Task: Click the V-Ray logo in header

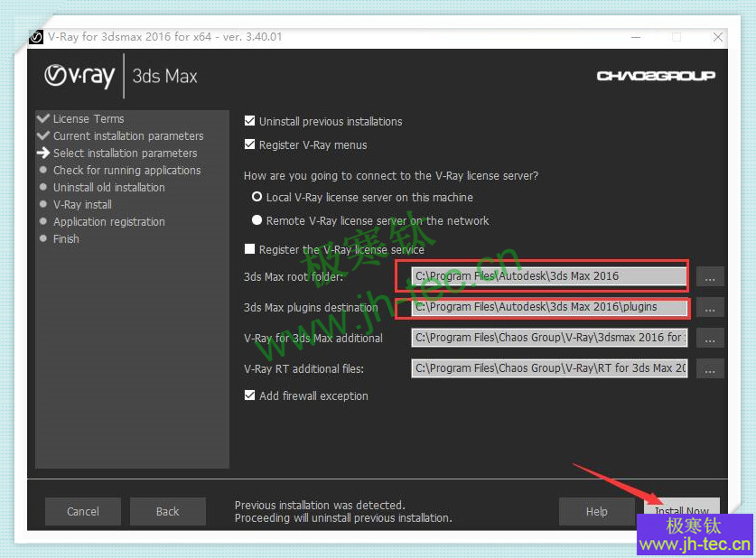Action: [x=79, y=76]
